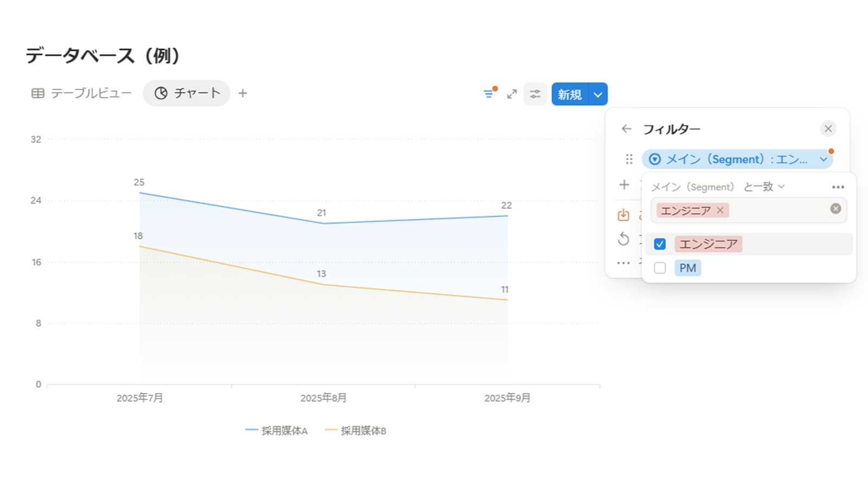Uncheck the エンジニア checkbox

pyautogui.click(x=660, y=244)
